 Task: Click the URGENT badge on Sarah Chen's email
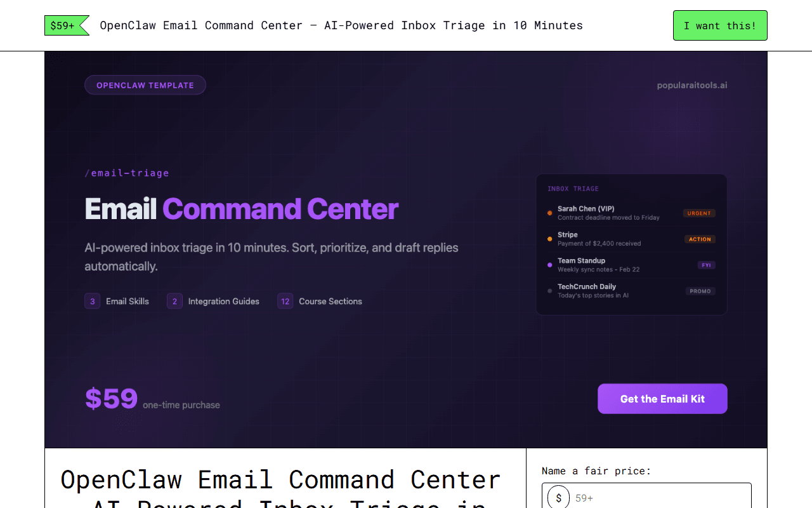pyautogui.click(x=699, y=213)
